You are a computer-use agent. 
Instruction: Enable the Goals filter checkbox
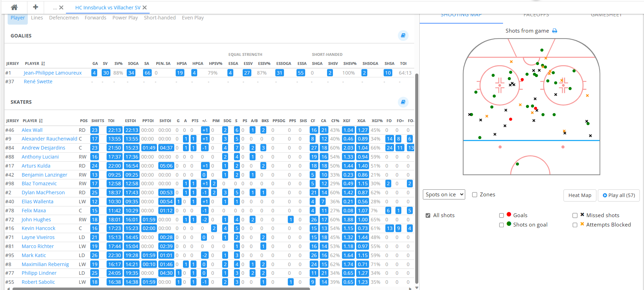pos(501,215)
